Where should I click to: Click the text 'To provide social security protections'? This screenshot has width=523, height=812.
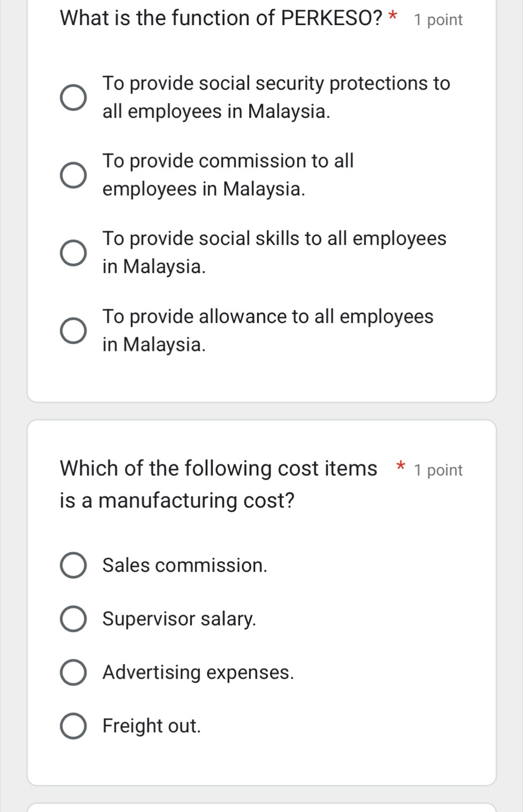coord(276,84)
